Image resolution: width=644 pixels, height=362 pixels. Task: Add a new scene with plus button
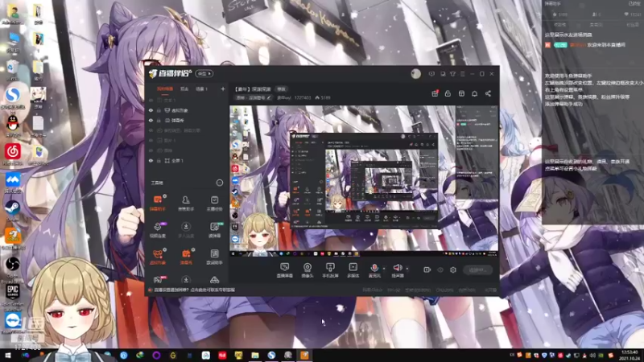(x=223, y=88)
